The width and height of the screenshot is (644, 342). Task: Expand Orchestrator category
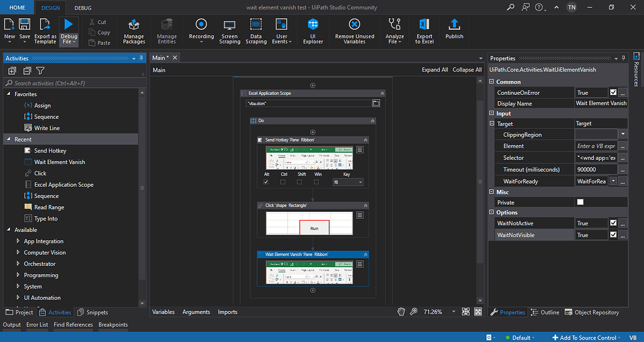point(18,263)
